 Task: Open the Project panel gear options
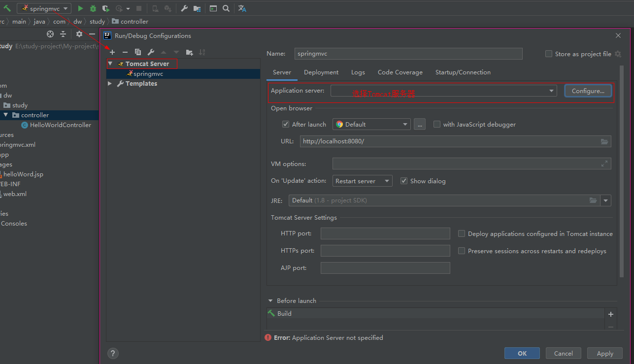(79, 34)
